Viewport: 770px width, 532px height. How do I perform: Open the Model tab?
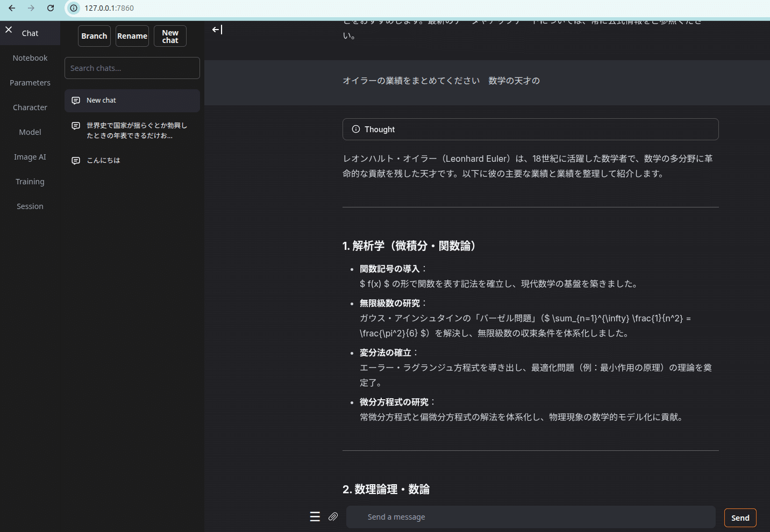pyautogui.click(x=30, y=132)
